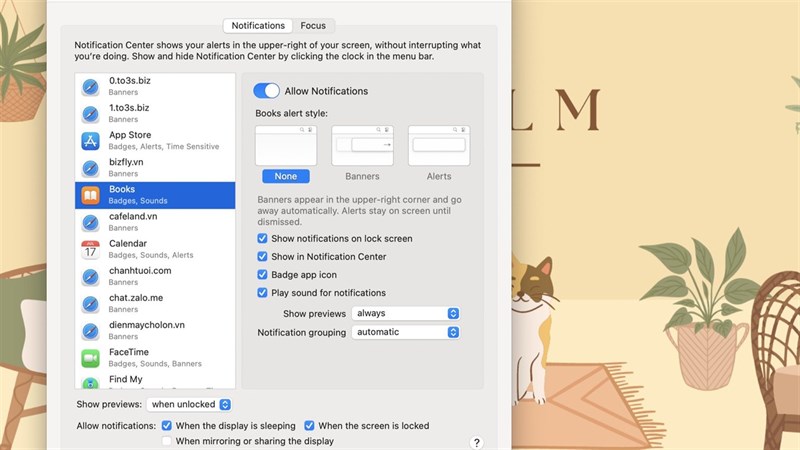This screenshot has width=800, height=450.
Task: Click the Safari icon beside dienmaycholon.vn
Action: 90,331
